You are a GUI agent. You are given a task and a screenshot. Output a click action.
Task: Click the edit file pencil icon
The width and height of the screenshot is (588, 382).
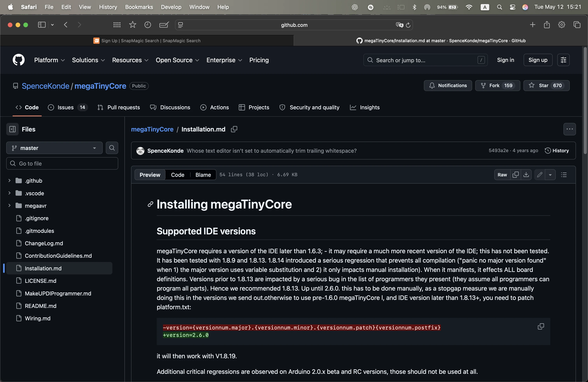[x=540, y=175]
